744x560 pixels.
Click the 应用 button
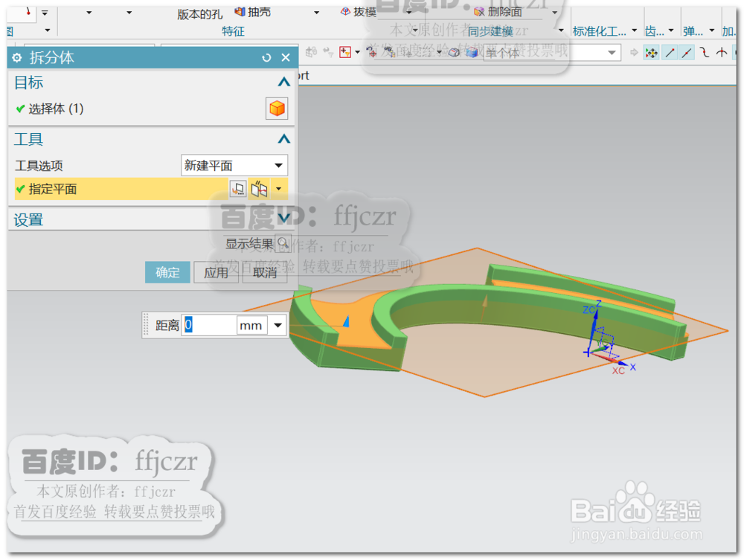coord(216,272)
